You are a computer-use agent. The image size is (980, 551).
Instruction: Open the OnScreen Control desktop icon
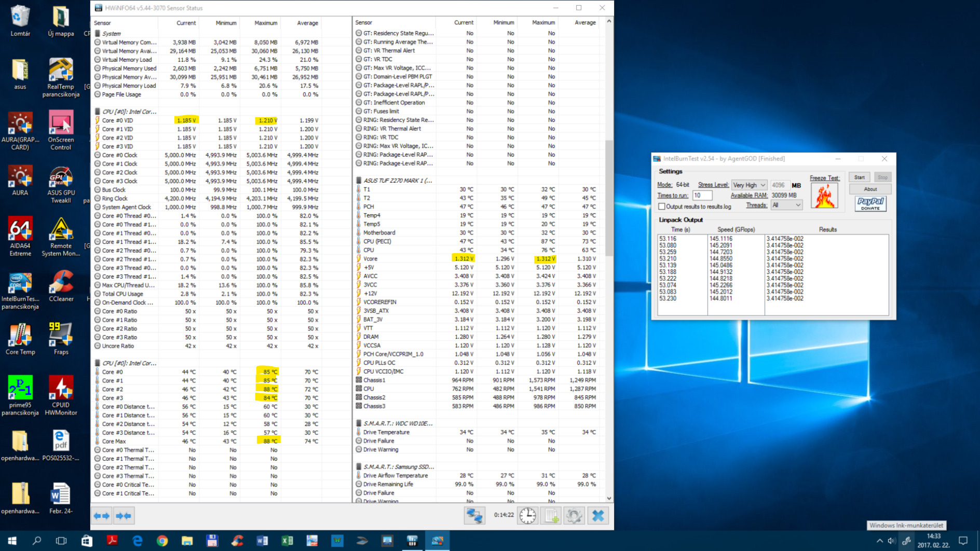pos(61,130)
